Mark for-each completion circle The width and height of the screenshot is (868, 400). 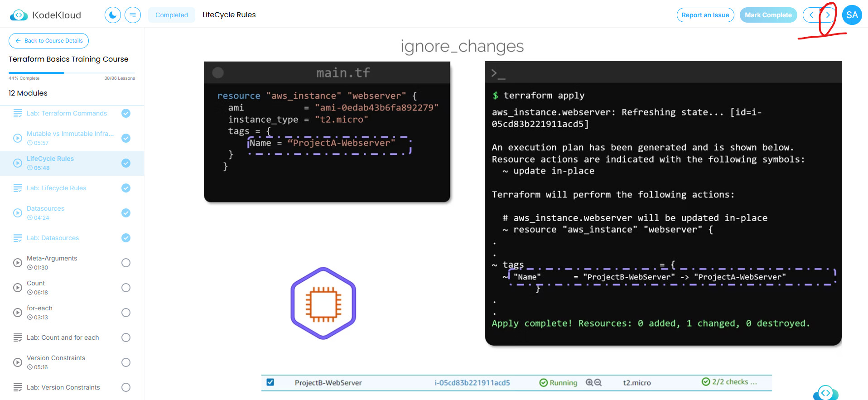point(126,313)
